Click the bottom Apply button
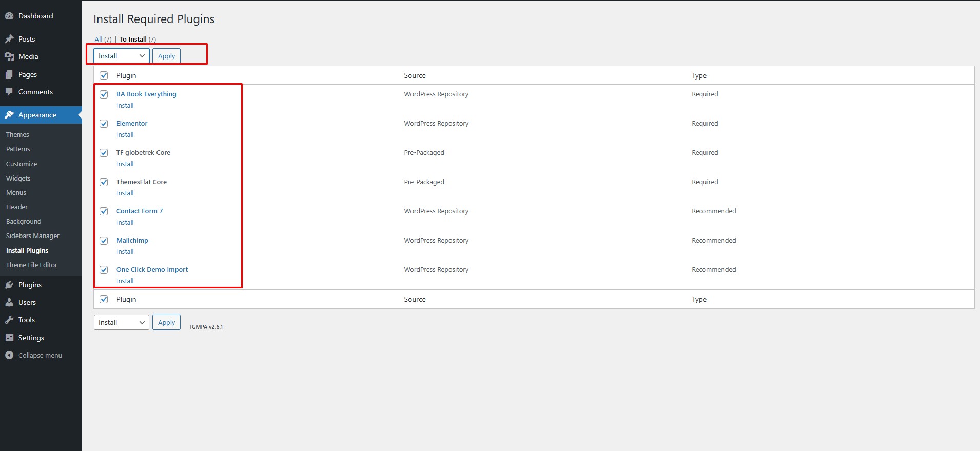980x451 pixels. [x=166, y=322]
